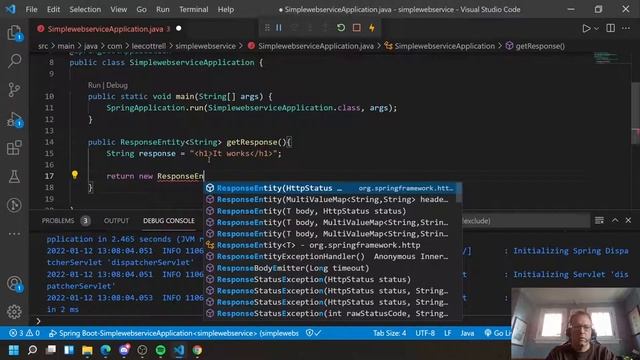The width and height of the screenshot is (640, 360).
Task: Switch to the DEBUG CONSOLE tab
Action: pos(169,221)
